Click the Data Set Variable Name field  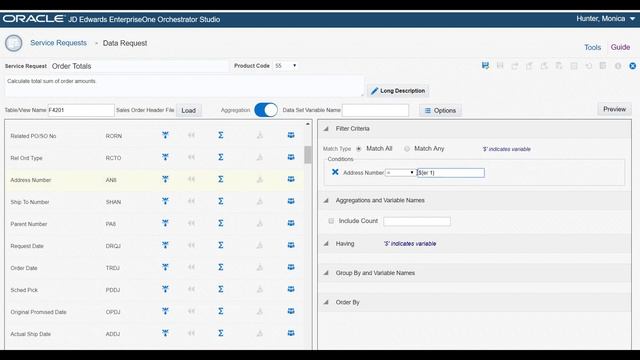[x=375, y=110]
